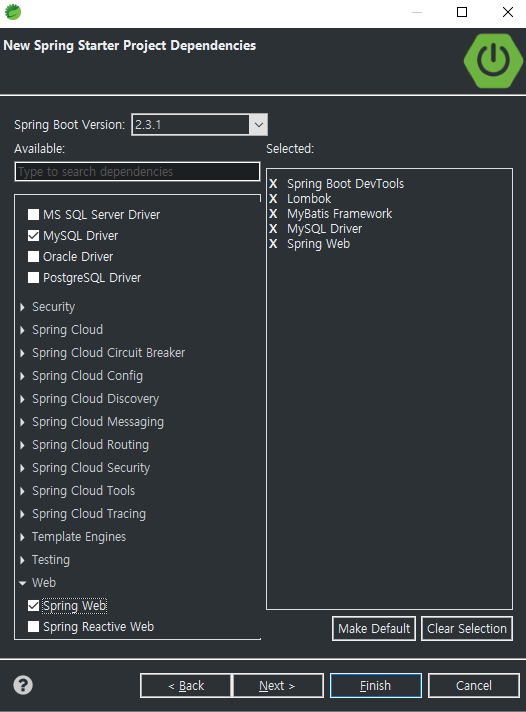Image resolution: width=526 pixels, height=712 pixels.
Task: Click the Clear Selection button
Action: coord(467,628)
